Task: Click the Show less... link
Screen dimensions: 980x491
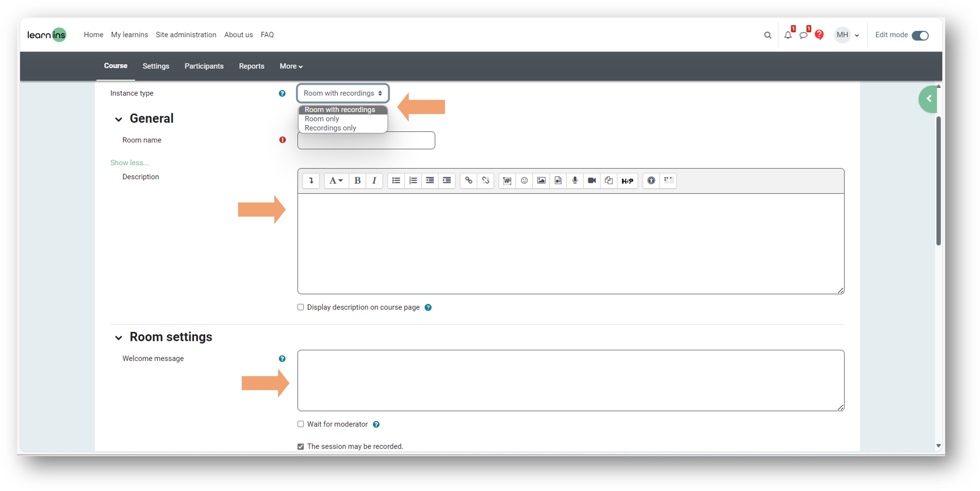Action: point(129,163)
